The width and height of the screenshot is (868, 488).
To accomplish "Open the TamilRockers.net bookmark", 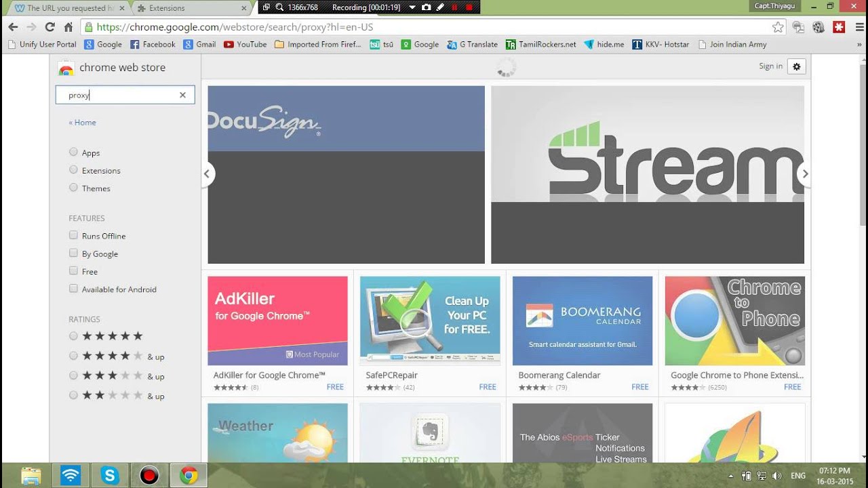I will [x=540, y=44].
